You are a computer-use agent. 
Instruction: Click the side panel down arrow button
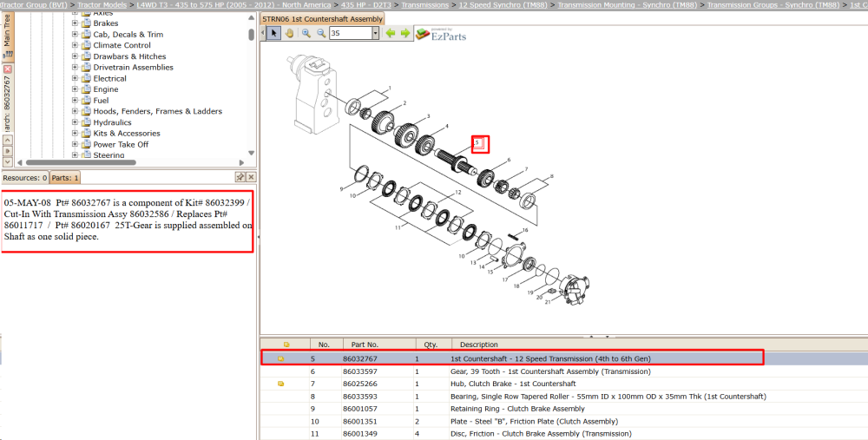click(x=7, y=161)
